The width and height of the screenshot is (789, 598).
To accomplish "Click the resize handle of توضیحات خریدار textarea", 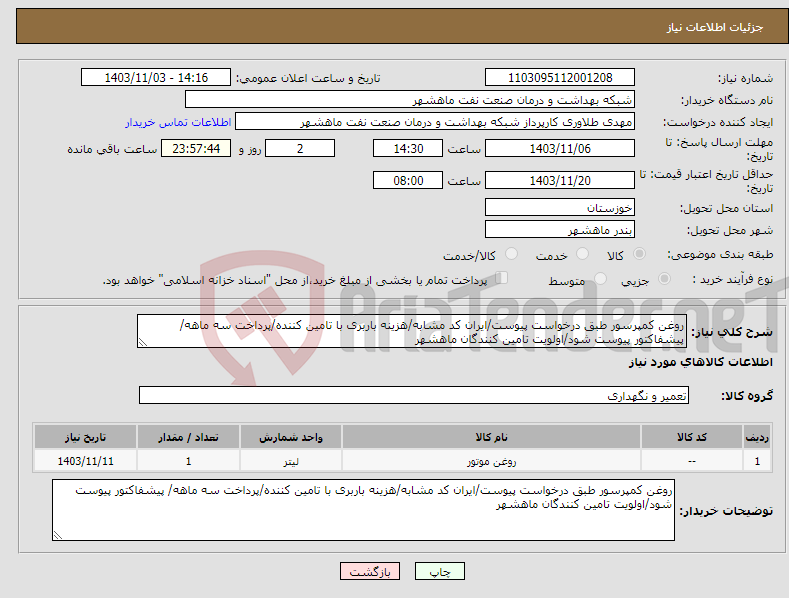I will [x=58, y=535].
